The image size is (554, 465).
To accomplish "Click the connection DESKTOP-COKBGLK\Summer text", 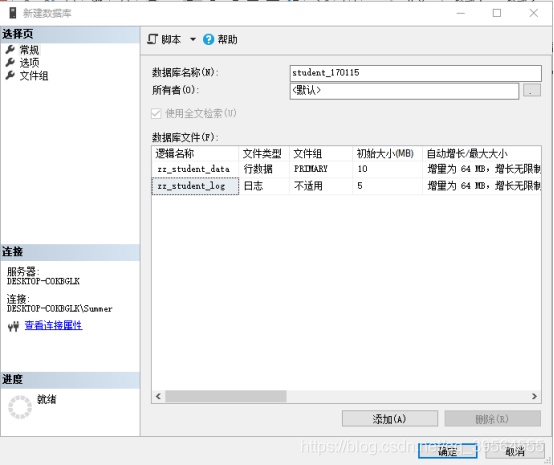I will (59, 309).
